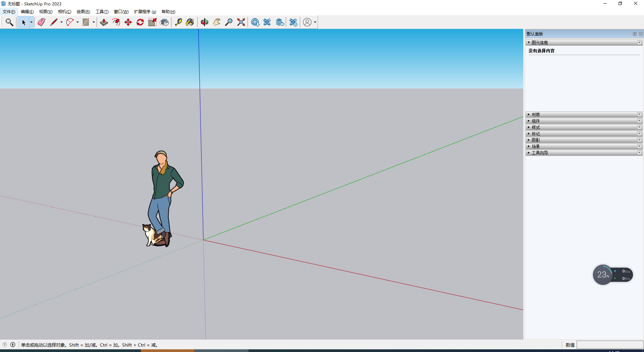The image size is (644, 352).
Task: Open the Extension Warehouse icon
Action: coord(267,22)
